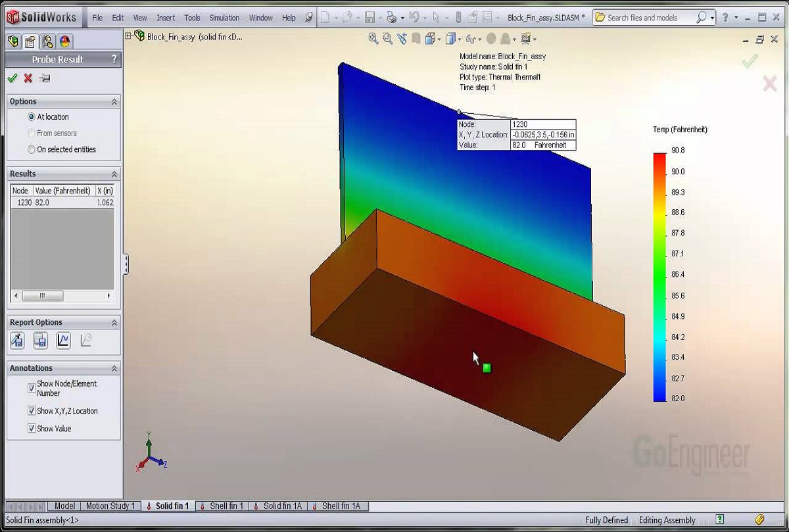789x532 pixels.
Task: Save probe results as sensor icon
Action: click(17, 340)
